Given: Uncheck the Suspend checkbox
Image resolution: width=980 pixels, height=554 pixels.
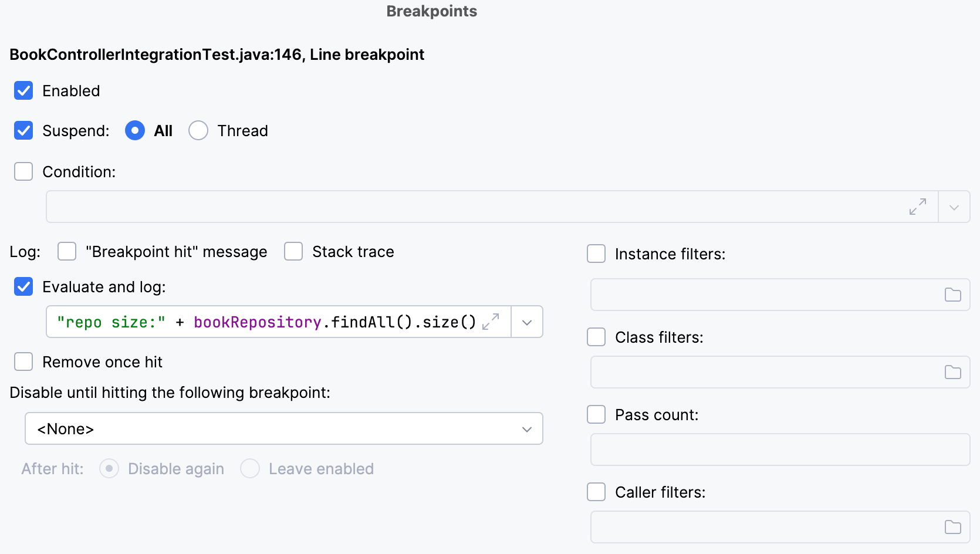Looking at the screenshot, I should [x=23, y=130].
